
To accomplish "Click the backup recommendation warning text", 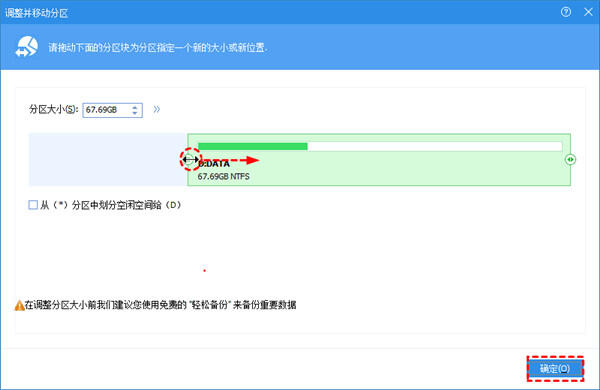I will (x=160, y=305).
